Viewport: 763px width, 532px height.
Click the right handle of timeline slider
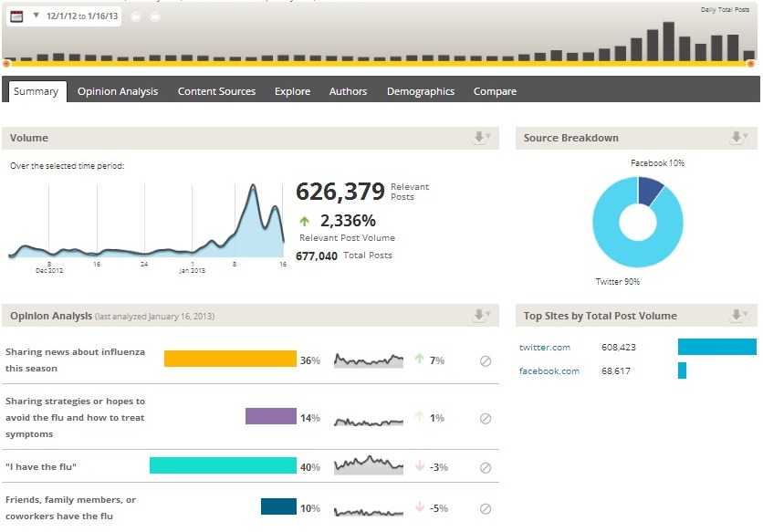point(750,64)
